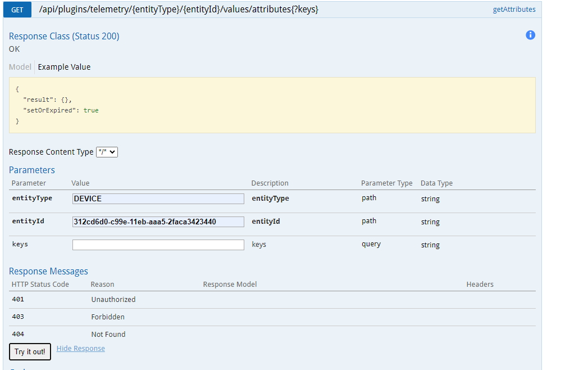Click the Parameters section heading
Viewport: 588px width, 370px height.
point(31,170)
